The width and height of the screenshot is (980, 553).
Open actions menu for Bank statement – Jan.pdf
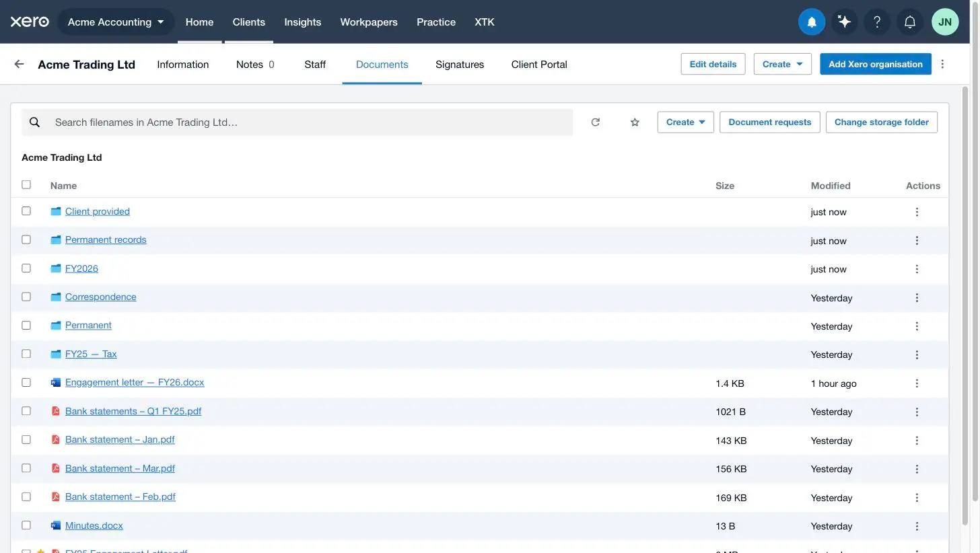pos(917,441)
